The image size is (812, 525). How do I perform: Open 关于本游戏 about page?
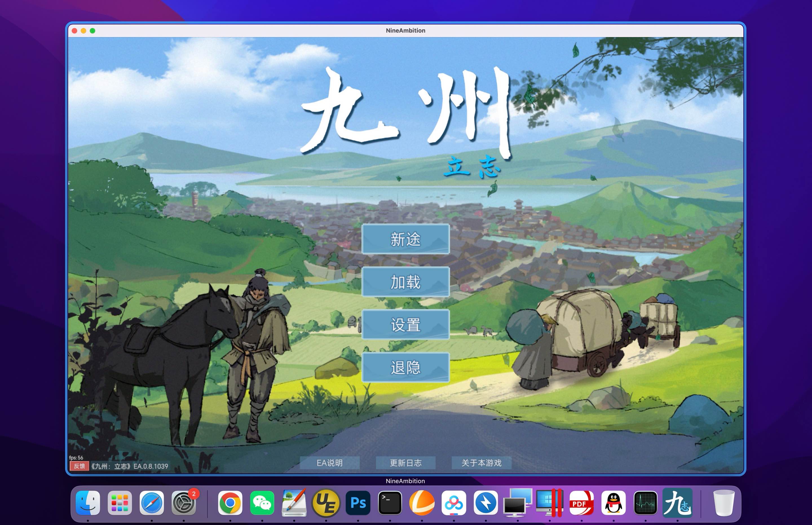click(x=481, y=463)
